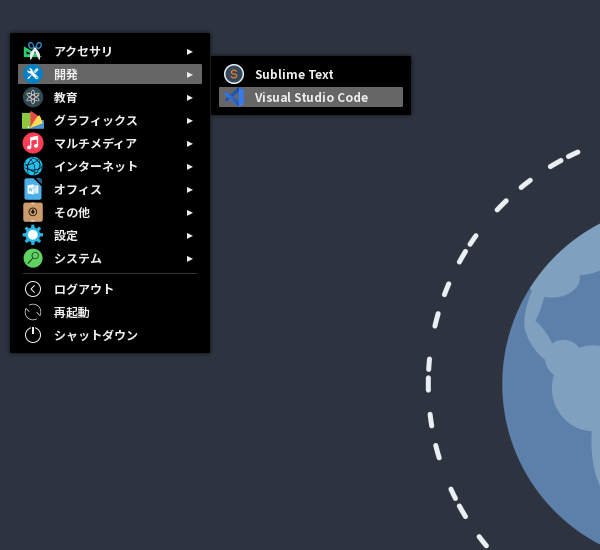The width and height of the screenshot is (600, 550).
Task: Open the システム category label
Action: tap(78, 258)
